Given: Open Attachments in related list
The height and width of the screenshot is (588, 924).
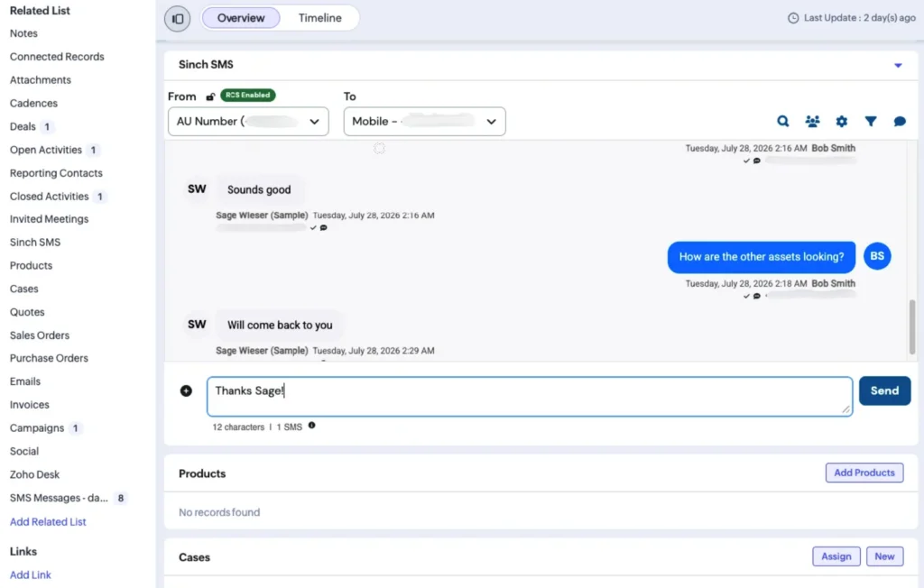Looking at the screenshot, I should (x=40, y=80).
